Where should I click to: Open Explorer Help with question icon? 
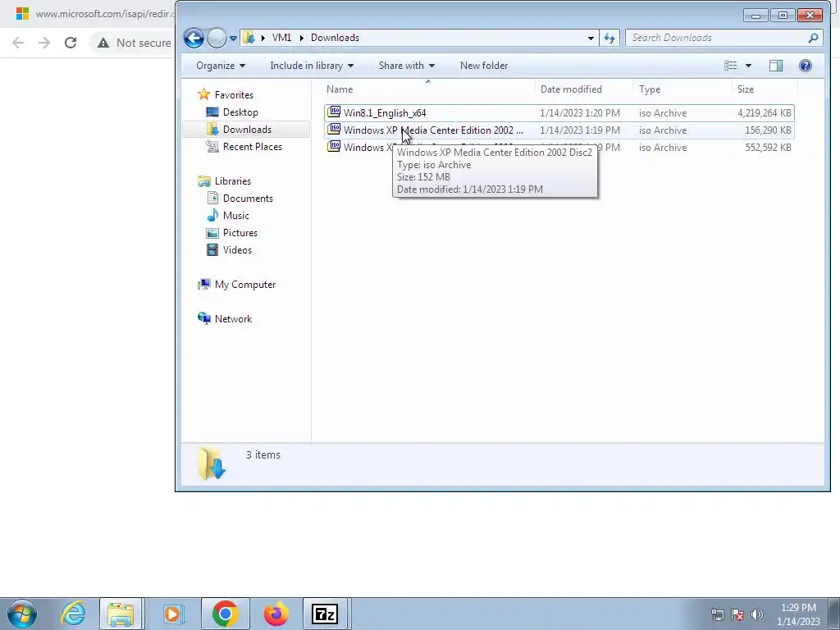pyautogui.click(x=806, y=66)
